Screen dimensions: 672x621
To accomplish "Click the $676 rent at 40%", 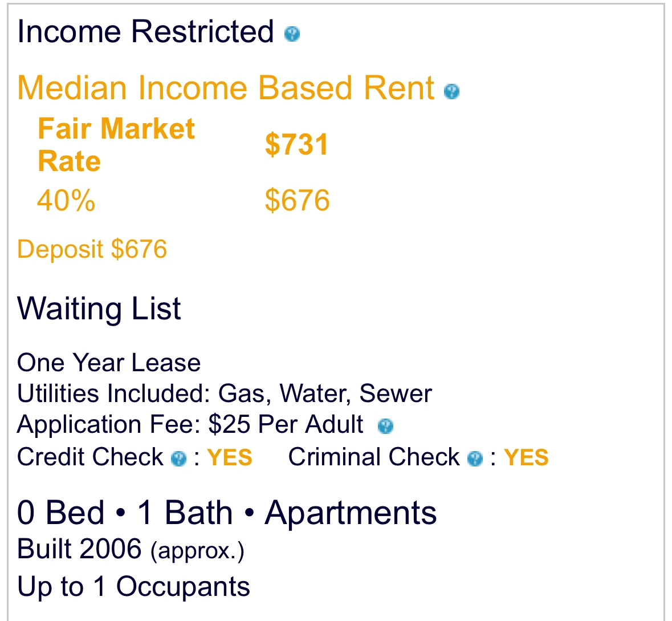I will pos(297,200).
